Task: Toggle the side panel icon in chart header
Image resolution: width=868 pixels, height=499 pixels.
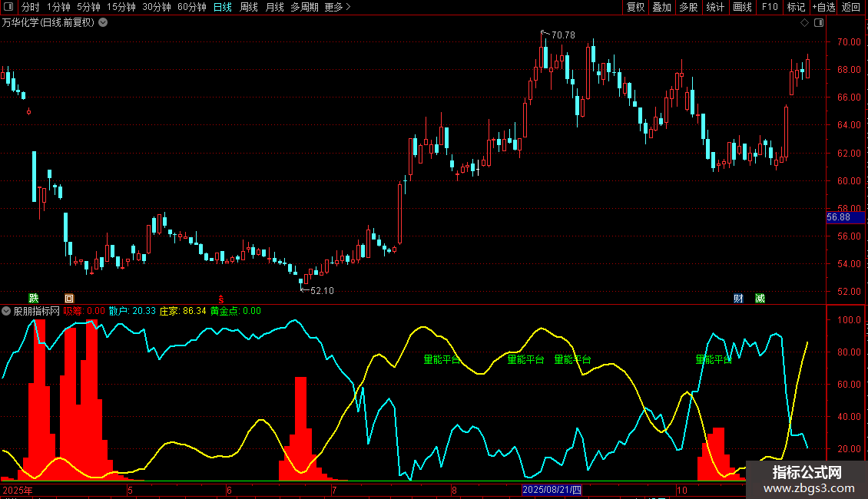Action: [x=819, y=23]
